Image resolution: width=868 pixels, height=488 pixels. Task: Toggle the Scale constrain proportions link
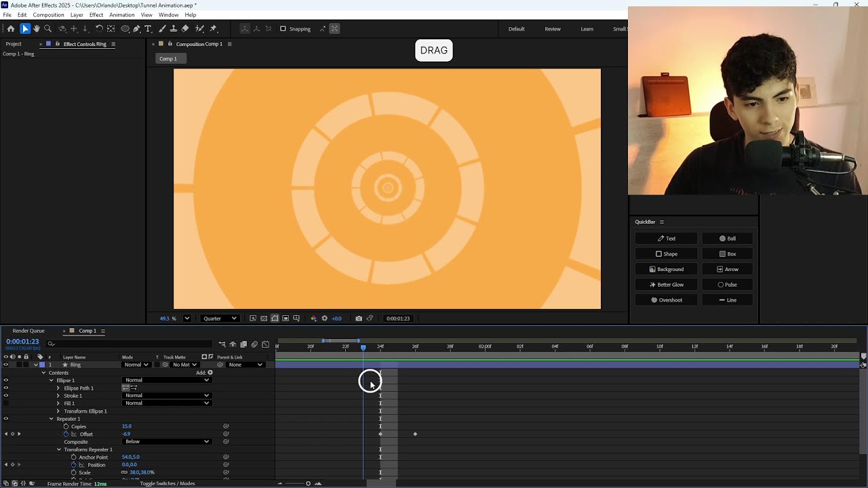pos(124,472)
